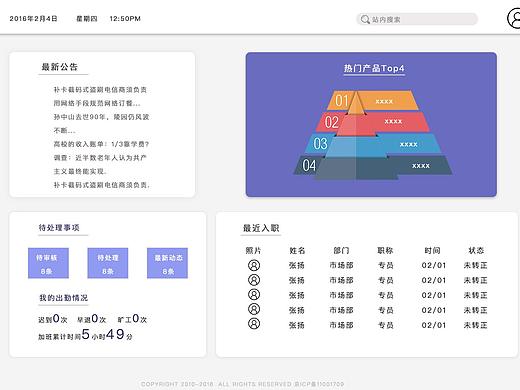Click the 最近入职 section heading
Screen dimensions: 520x390
[261, 228]
